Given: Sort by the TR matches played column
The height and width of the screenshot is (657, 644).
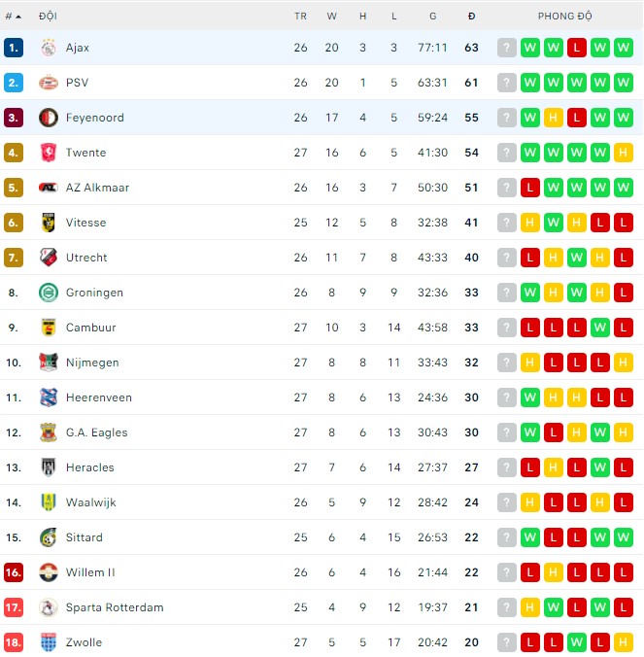Looking at the screenshot, I should pos(300,17).
